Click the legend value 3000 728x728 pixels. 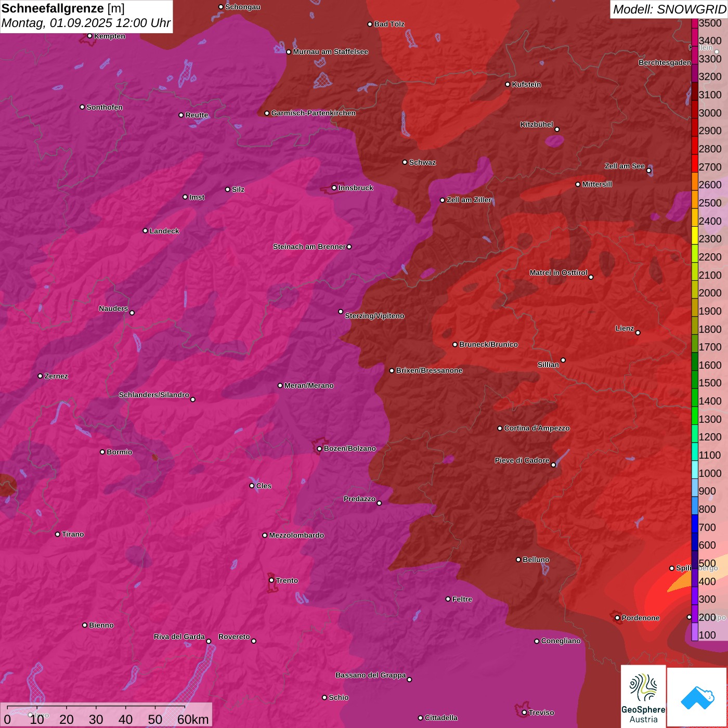click(x=710, y=113)
